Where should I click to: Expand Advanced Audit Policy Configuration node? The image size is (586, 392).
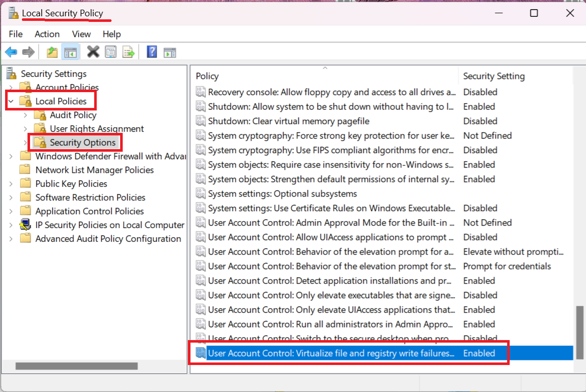pyautogui.click(x=11, y=239)
